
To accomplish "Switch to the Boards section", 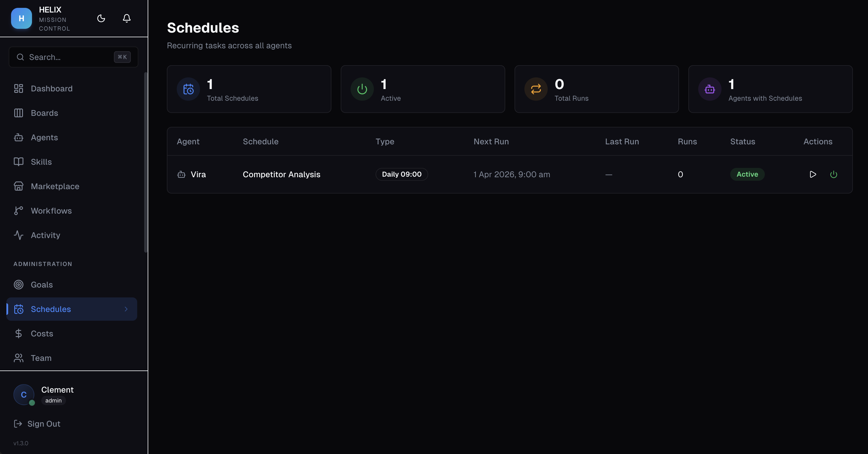I will pyautogui.click(x=44, y=113).
